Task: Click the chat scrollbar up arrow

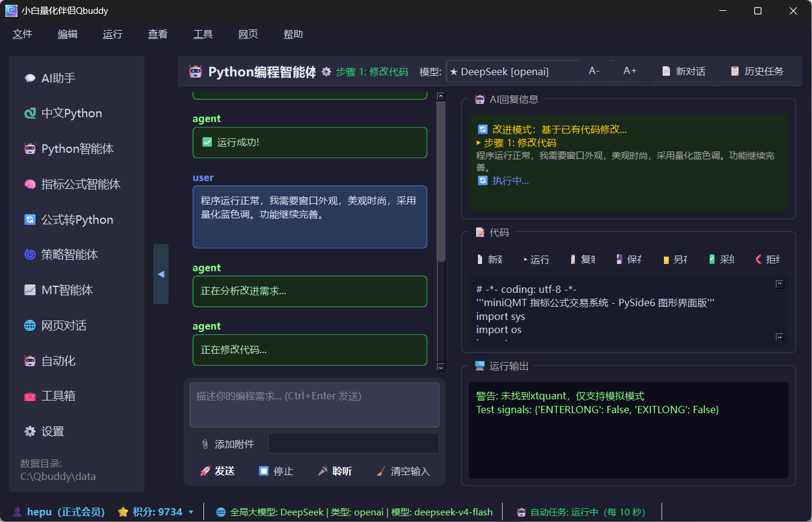Action: [441, 96]
